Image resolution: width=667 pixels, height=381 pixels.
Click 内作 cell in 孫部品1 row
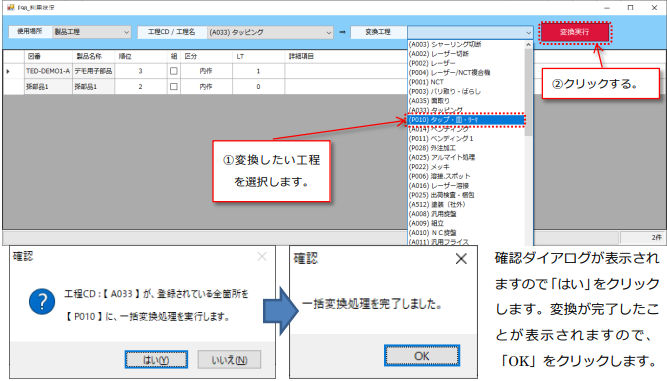[206, 86]
